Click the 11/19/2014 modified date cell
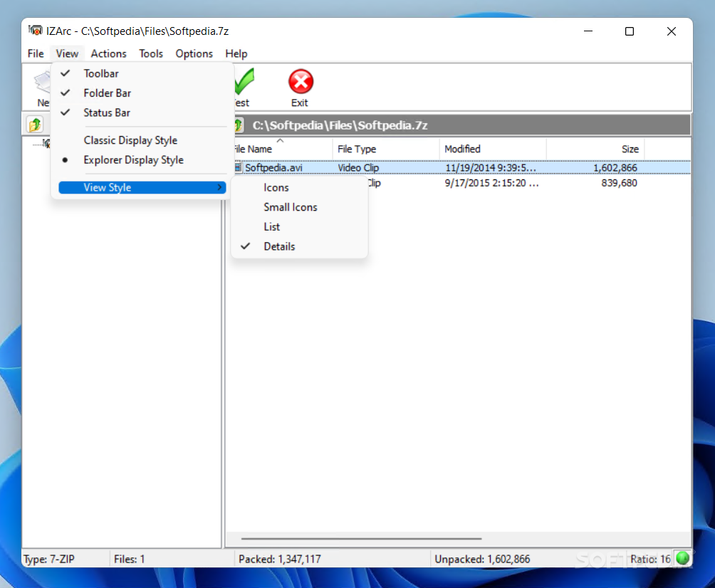The height and width of the screenshot is (588, 715). [491, 168]
